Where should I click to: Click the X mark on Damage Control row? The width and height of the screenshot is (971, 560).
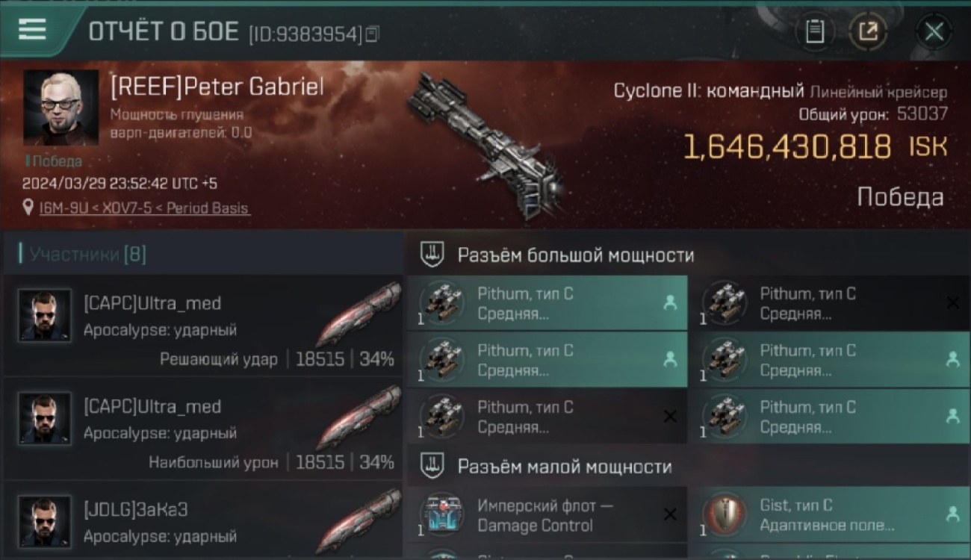670,514
